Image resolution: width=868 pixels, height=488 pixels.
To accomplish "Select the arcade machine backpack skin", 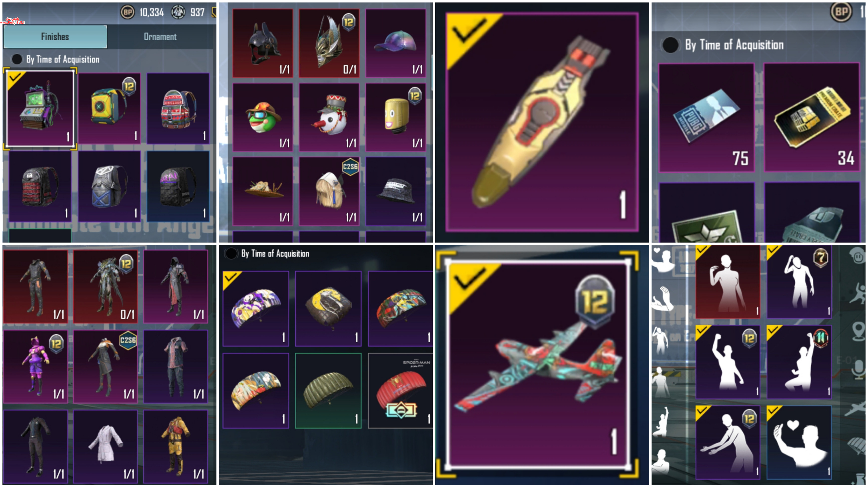I will 40,108.
